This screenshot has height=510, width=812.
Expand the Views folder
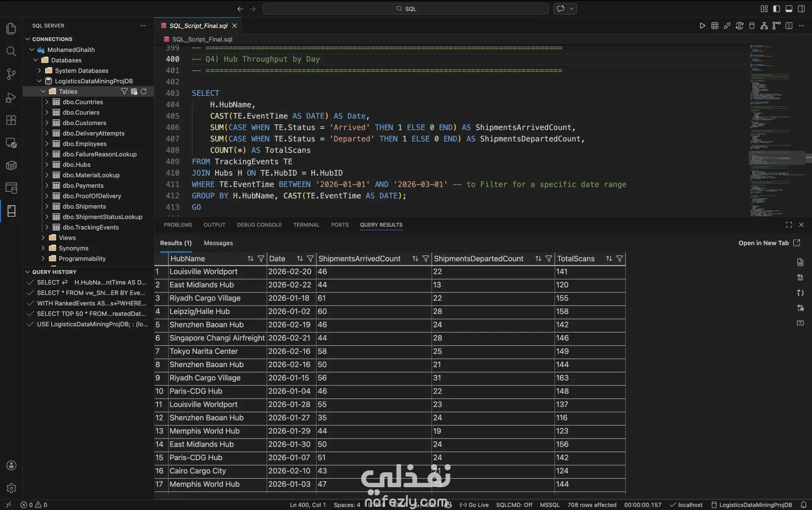(43, 237)
